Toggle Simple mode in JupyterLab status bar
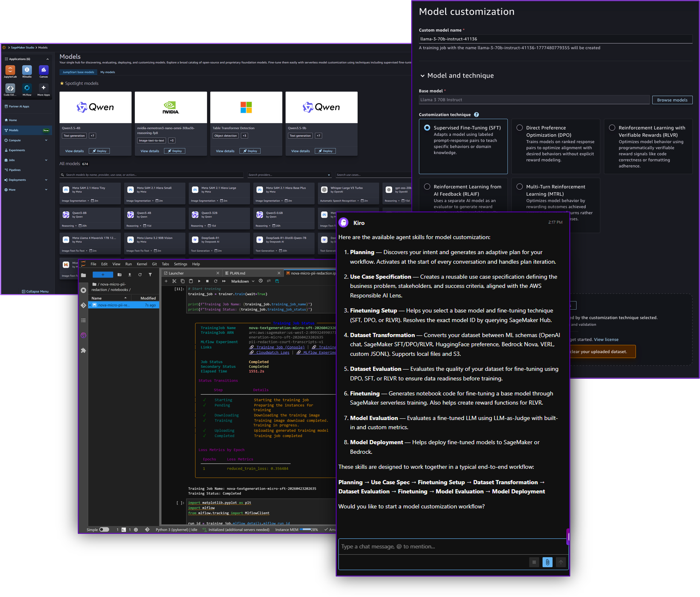 pyautogui.click(x=104, y=530)
